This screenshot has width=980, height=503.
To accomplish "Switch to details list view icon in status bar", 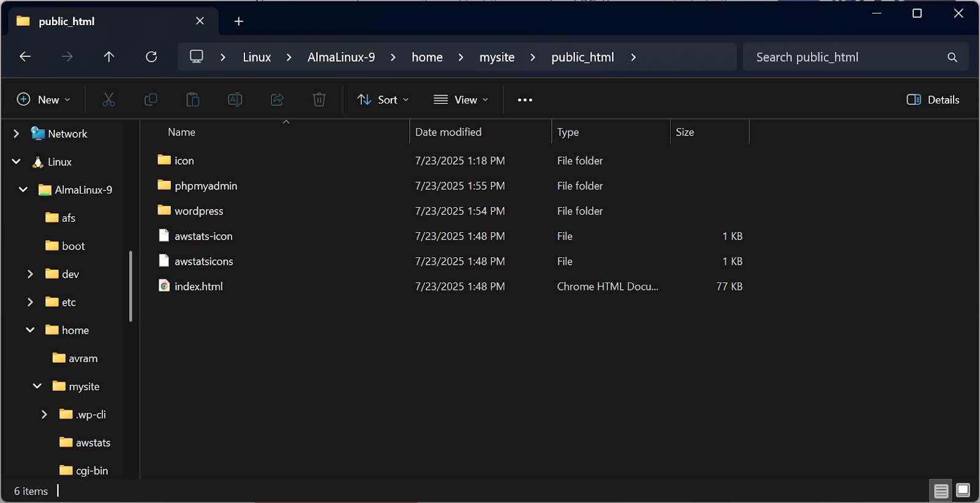I will tap(941, 491).
